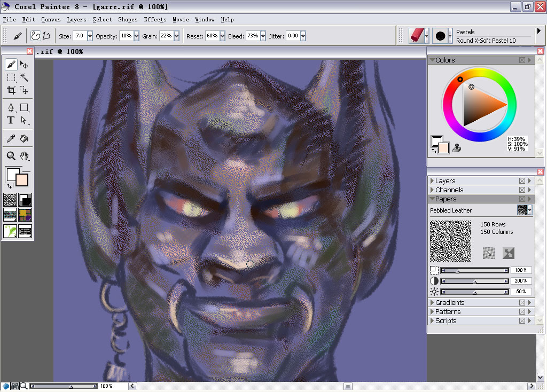Open the Size dropdown arrow

tap(90, 36)
